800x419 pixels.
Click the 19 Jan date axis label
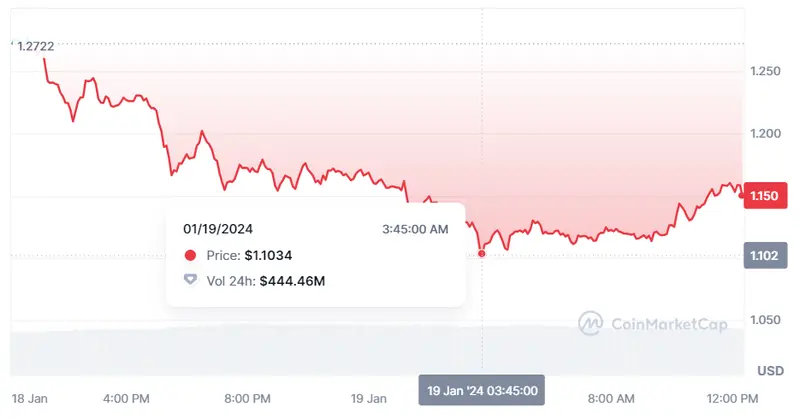pos(368,398)
